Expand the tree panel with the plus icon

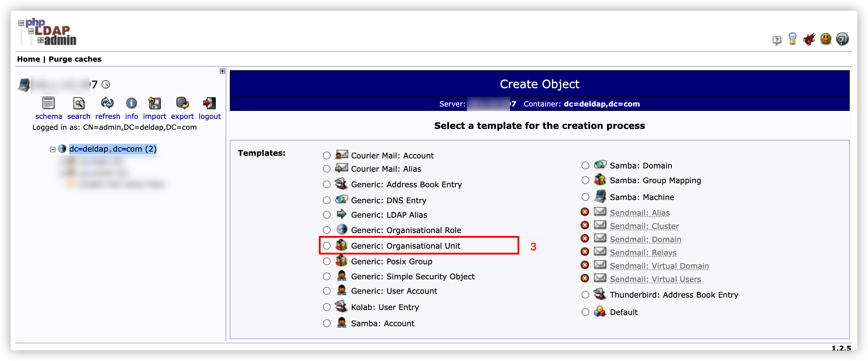point(222,71)
